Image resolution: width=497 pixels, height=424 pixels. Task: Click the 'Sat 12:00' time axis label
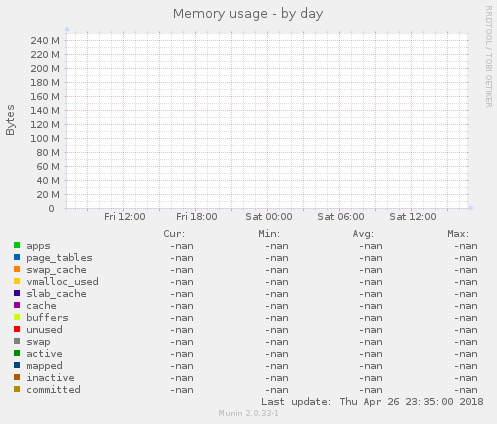click(x=413, y=217)
